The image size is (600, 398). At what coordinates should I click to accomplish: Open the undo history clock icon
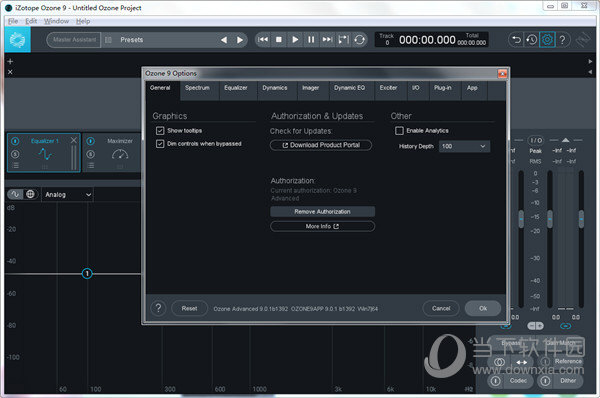tap(532, 39)
